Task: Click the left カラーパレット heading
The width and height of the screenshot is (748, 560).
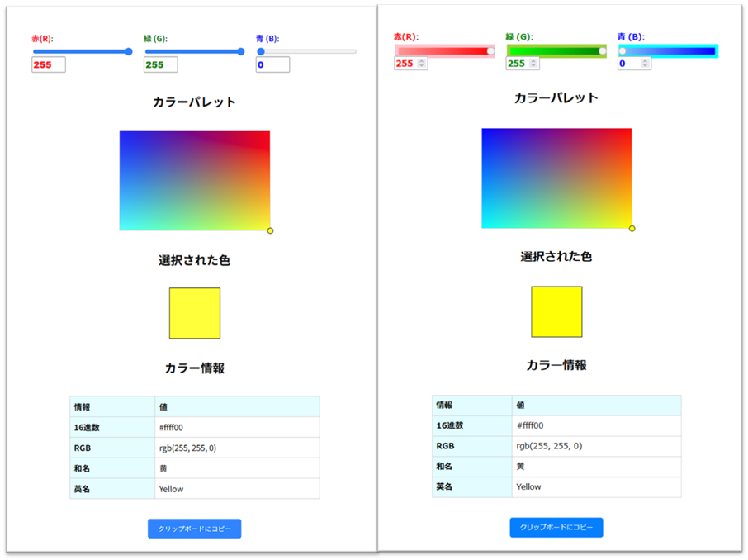Action: click(x=194, y=102)
